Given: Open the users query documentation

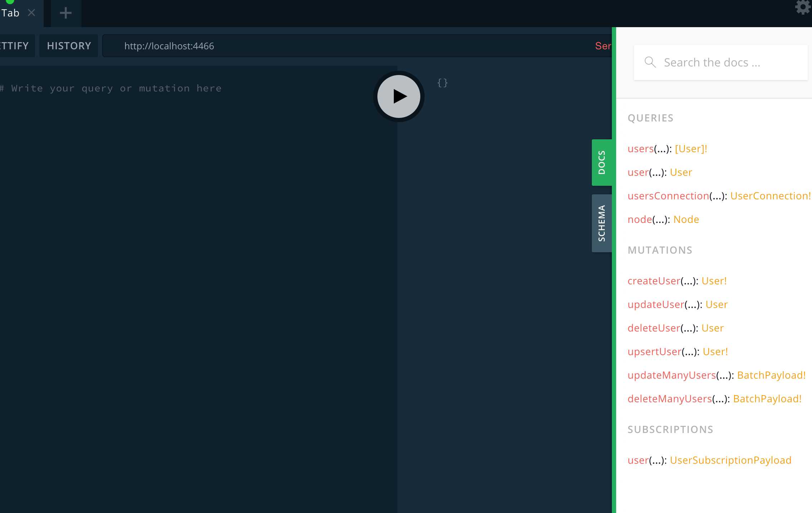Looking at the screenshot, I should [x=640, y=149].
